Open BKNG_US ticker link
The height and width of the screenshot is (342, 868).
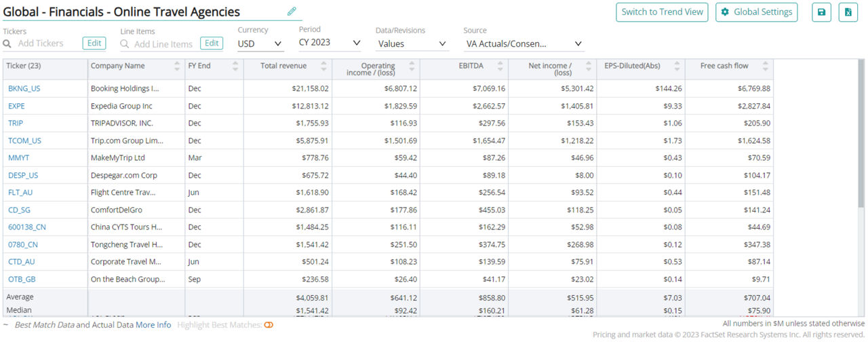(24, 88)
